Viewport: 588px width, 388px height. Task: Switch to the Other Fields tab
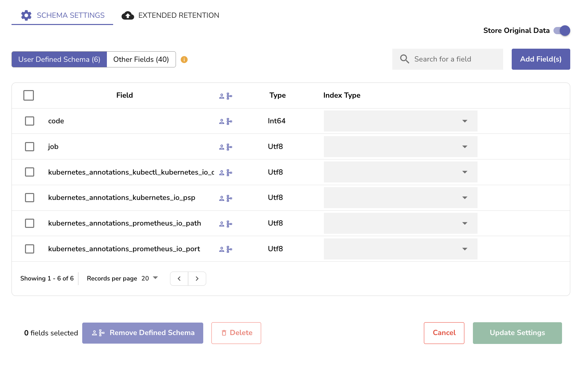tap(141, 59)
